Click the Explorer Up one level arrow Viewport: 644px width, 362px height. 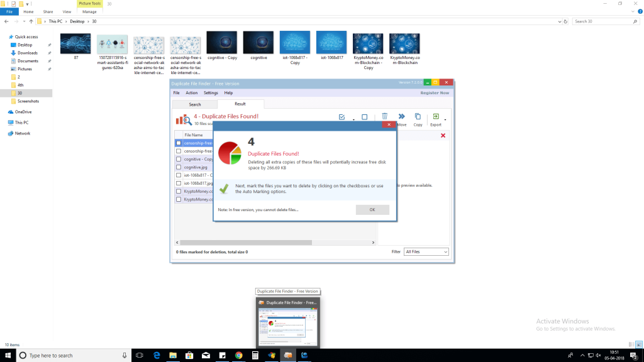[x=31, y=21]
